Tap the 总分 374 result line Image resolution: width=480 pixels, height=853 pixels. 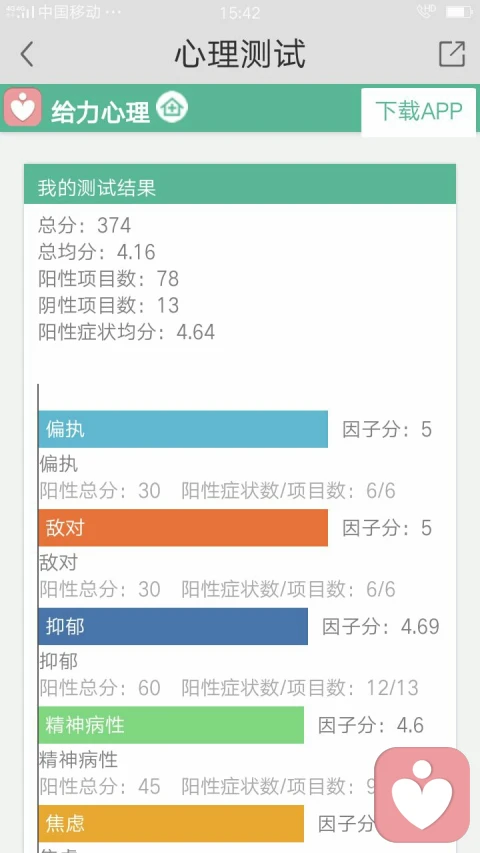[84, 225]
